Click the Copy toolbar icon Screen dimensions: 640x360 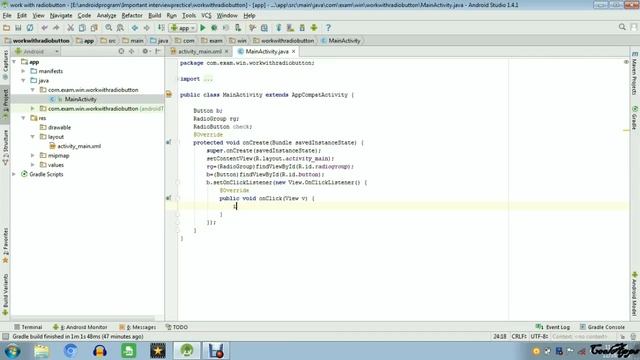coord(82,28)
